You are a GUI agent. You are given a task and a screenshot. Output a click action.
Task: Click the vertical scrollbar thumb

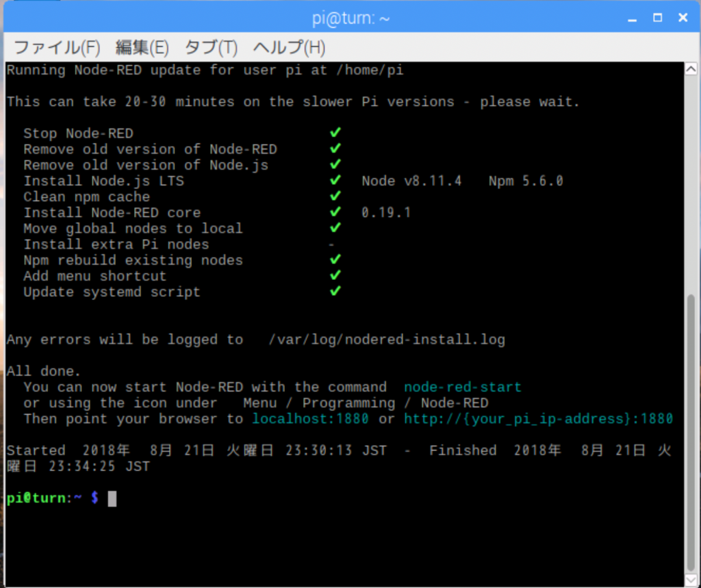tap(691, 432)
